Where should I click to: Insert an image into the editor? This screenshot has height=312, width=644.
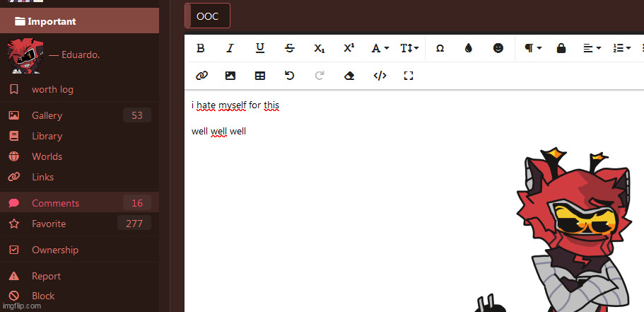pyautogui.click(x=230, y=76)
